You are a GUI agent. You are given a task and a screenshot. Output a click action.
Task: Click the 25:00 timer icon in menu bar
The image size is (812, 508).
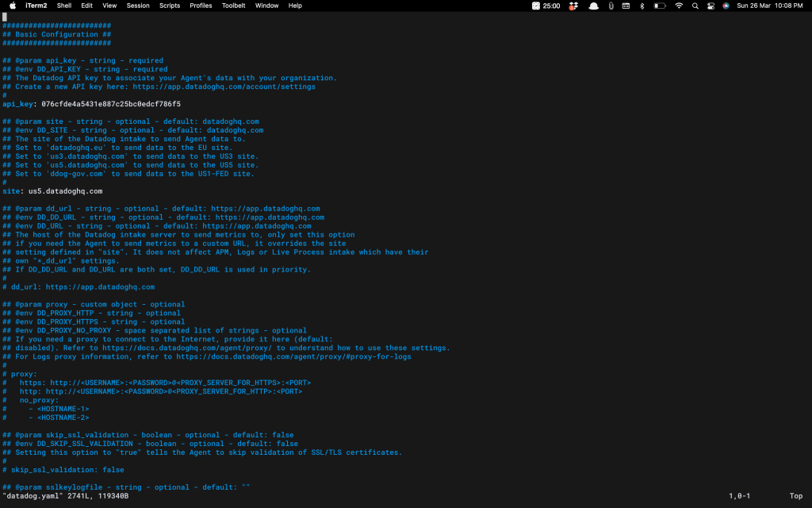pos(546,6)
